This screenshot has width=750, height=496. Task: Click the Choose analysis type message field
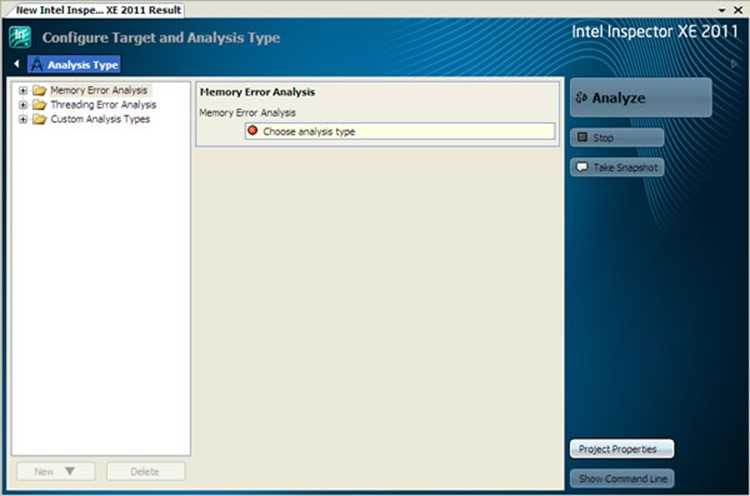(x=400, y=131)
